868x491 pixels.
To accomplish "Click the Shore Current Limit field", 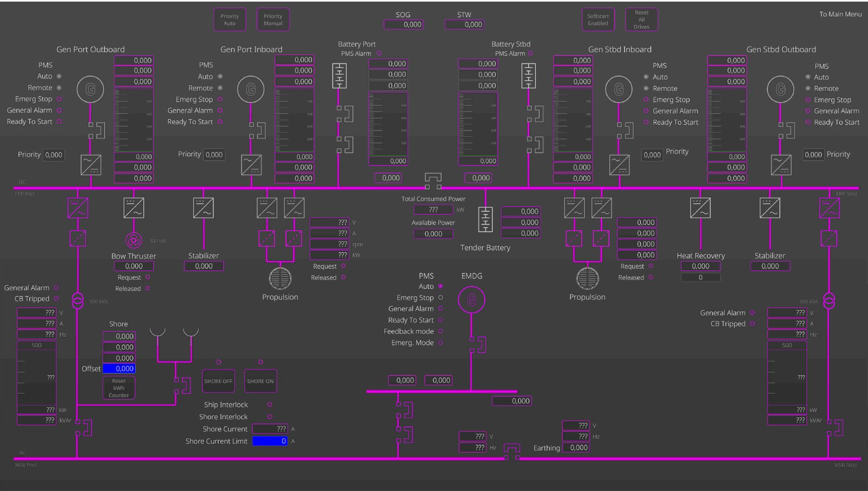I will tap(270, 441).
